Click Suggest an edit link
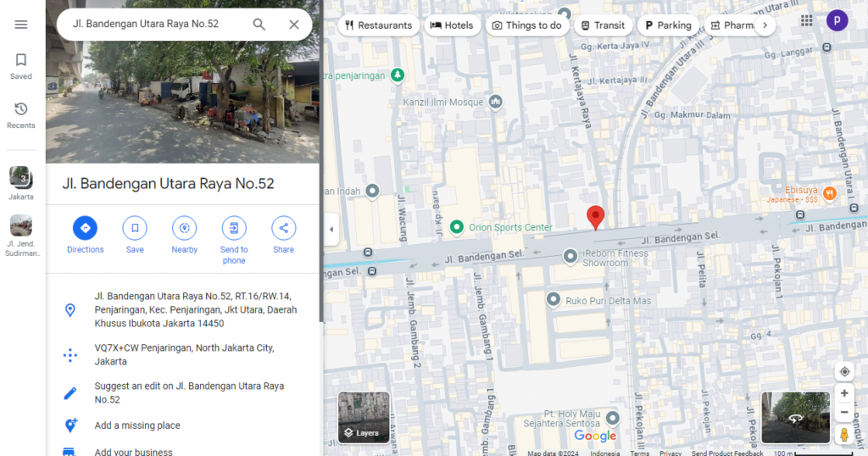The width and height of the screenshot is (868, 456). click(x=189, y=392)
